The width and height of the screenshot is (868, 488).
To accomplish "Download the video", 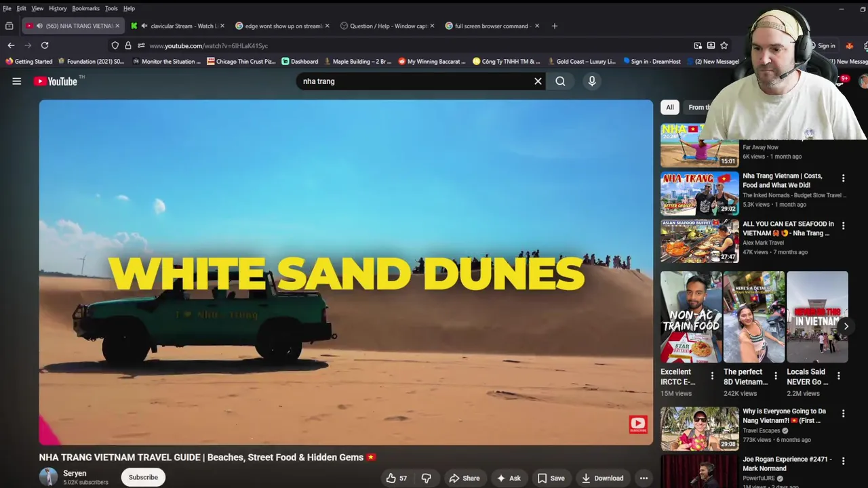I will [602, 478].
